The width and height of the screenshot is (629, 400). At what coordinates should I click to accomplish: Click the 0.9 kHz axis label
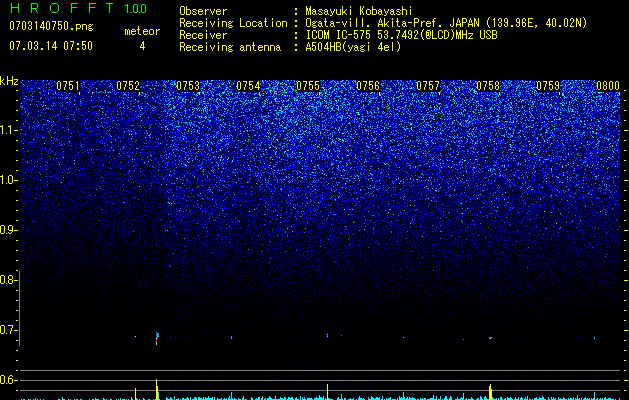7,230
